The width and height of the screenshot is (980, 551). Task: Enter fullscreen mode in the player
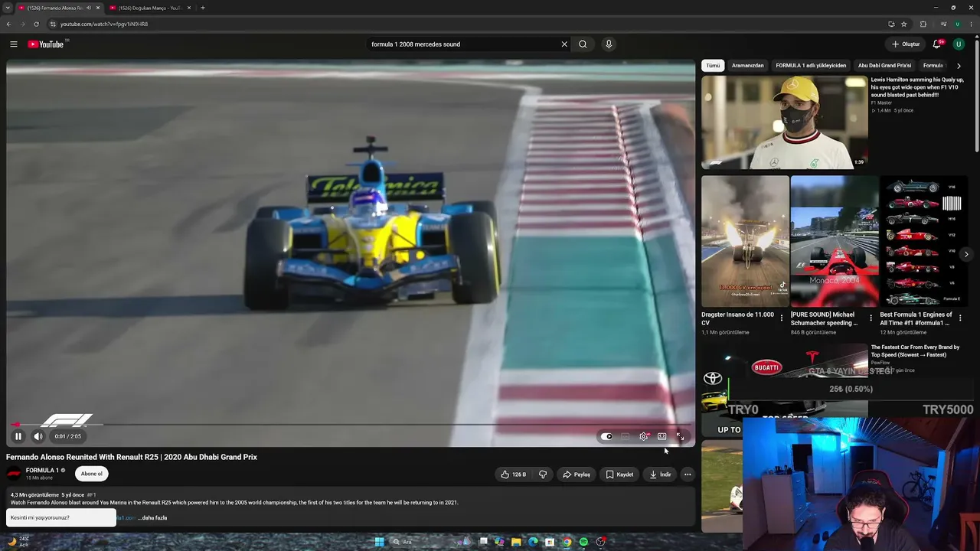coord(680,436)
